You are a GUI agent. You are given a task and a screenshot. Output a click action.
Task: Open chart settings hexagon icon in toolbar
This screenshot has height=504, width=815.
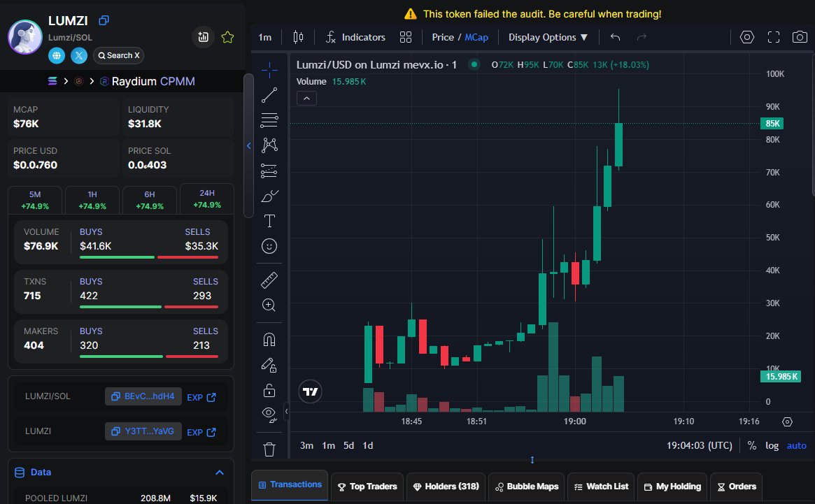point(747,37)
